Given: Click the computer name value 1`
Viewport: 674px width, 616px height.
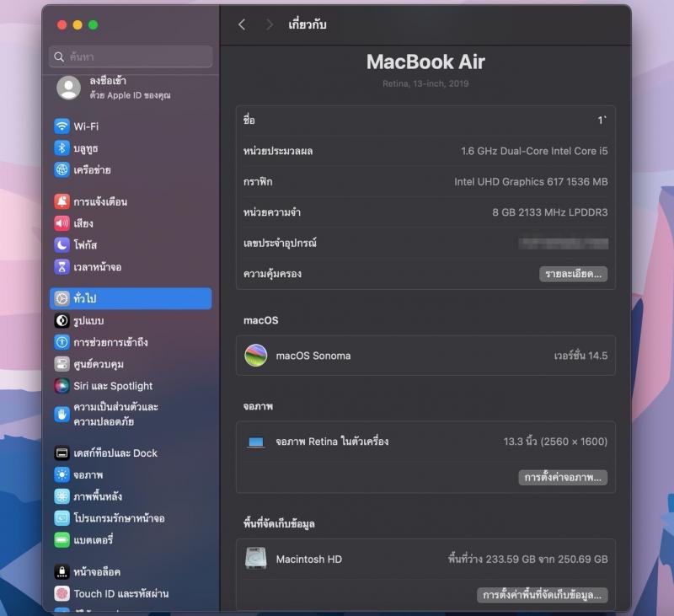Looking at the screenshot, I should (x=602, y=121).
